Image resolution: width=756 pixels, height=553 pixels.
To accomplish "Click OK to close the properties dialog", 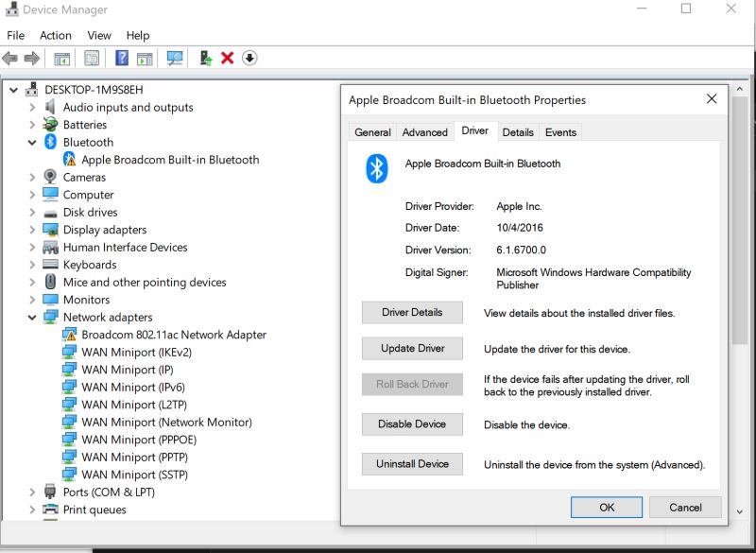I will (x=606, y=507).
